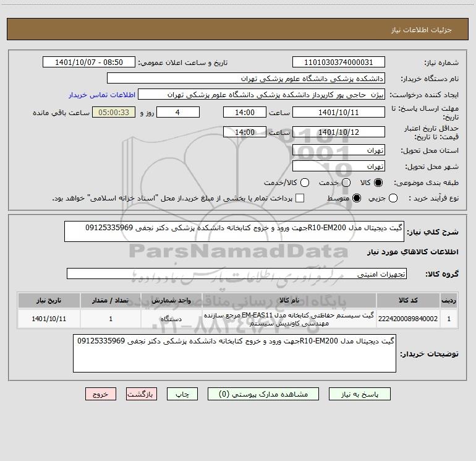Viewport: 476px width, 461px height.
Task: Click the remaining time 05:00:33 field
Action: [114, 112]
